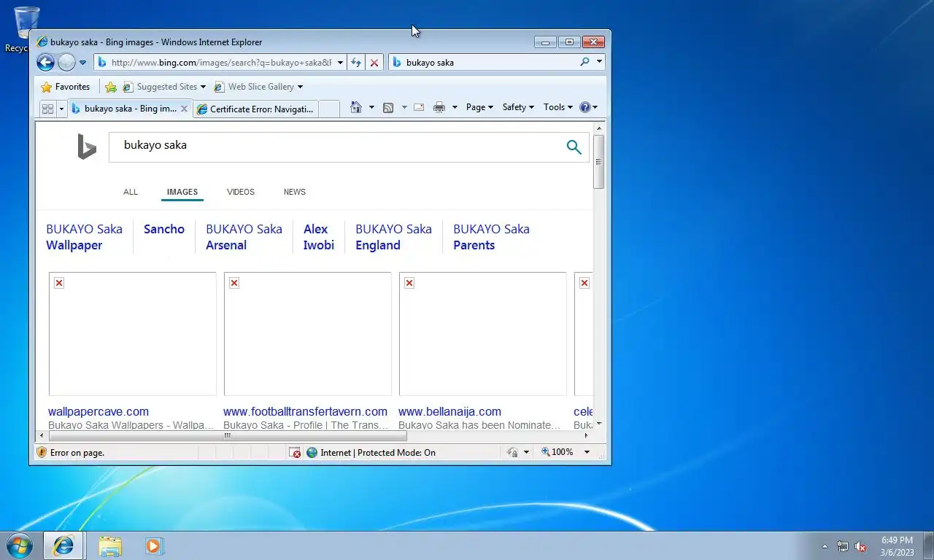Click the Internet zone globe icon
This screenshot has height=560, width=934.
click(312, 453)
